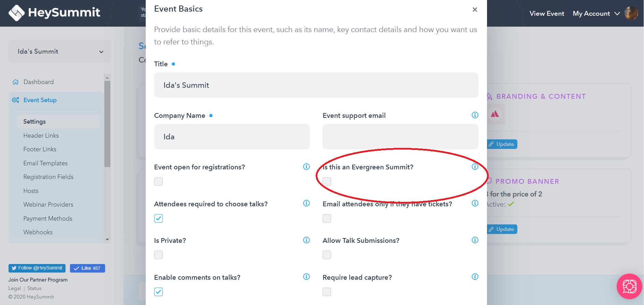Click info icon for Event open for registrations

(x=306, y=167)
